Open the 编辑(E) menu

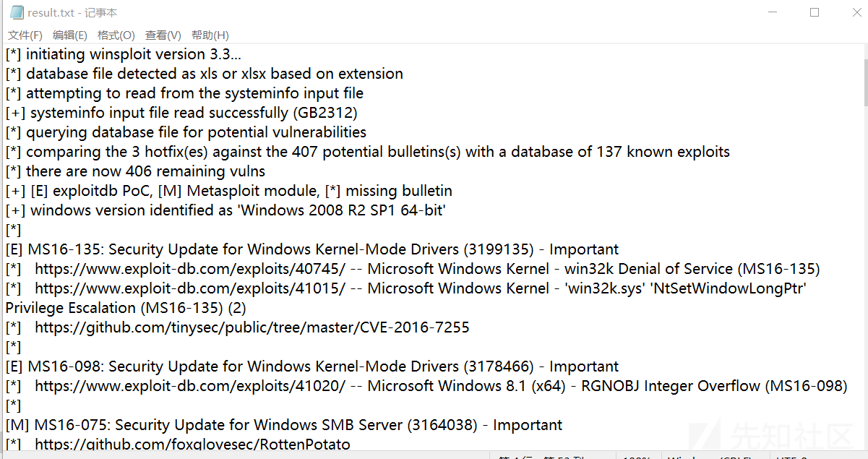point(70,35)
